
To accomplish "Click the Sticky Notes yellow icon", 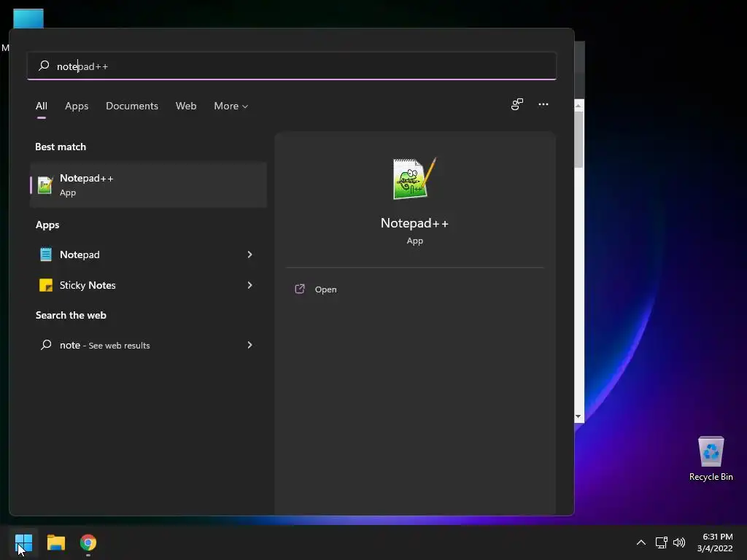I will (x=46, y=285).
